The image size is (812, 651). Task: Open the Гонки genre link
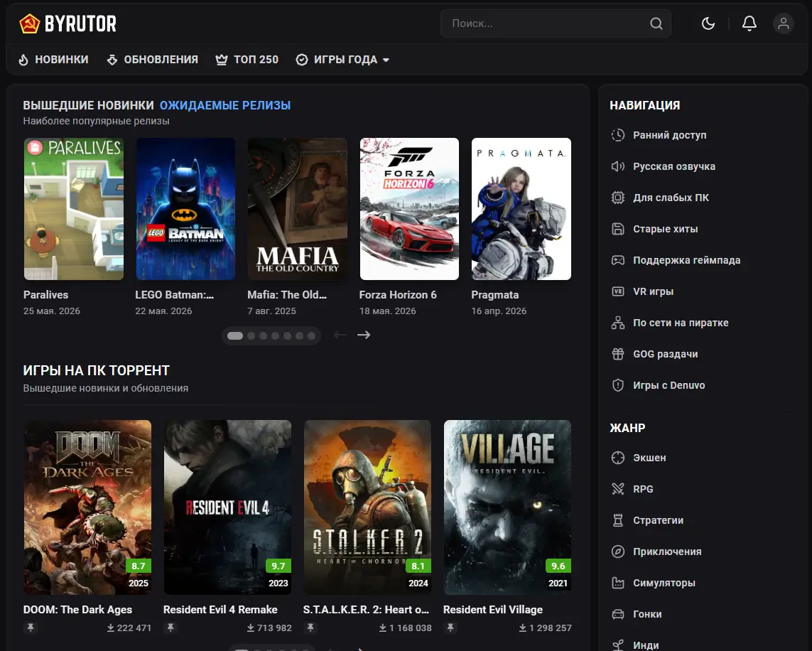click(x=647, y=614)
